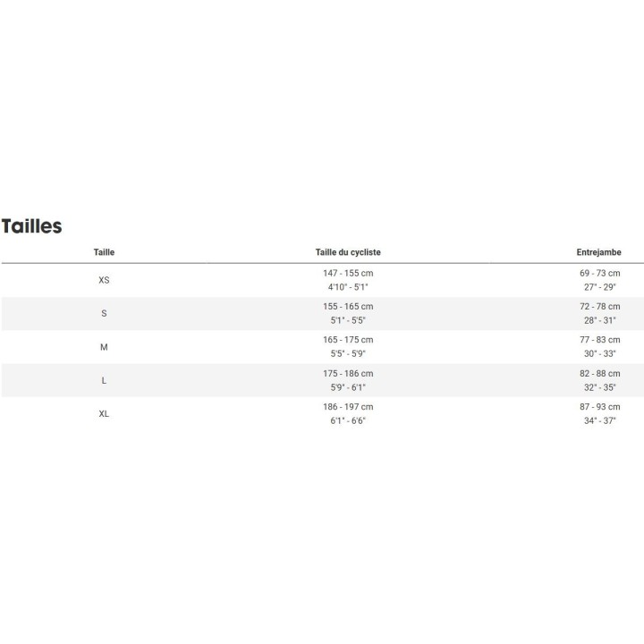This screenshot has width=644, height=644.
Task: Click the Taille column header
Action: (104, 253)
